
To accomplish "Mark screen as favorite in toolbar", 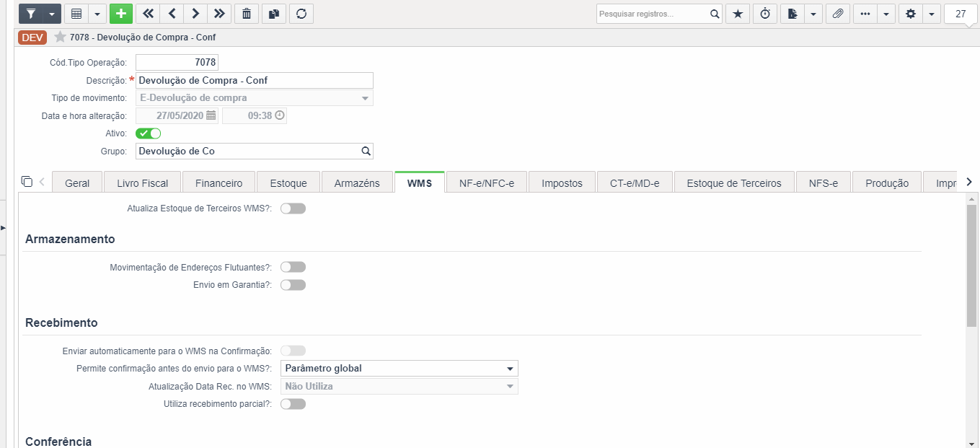I will click(738, 14).
